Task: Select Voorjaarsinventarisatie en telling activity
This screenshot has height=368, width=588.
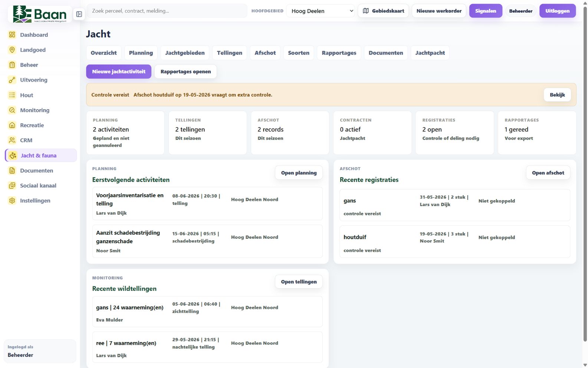Action: pos(207,203)
